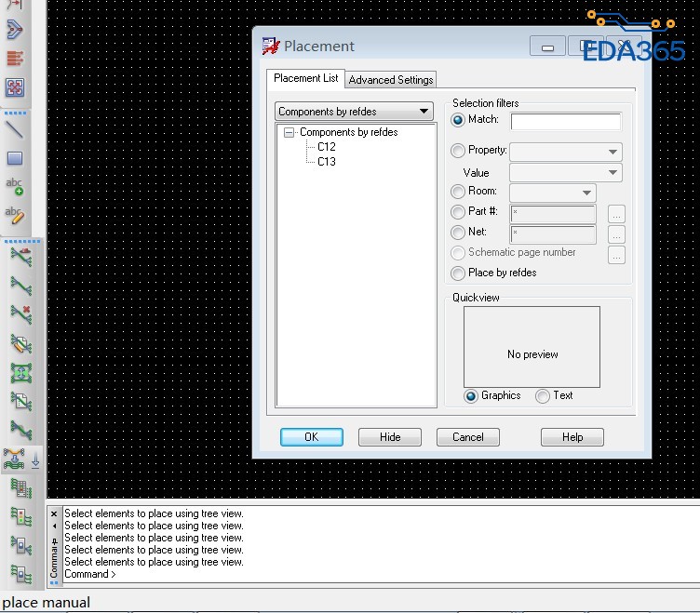Image resolution: width=700 pixels, height=613 pixels.
Task: Open the Net browse button
Action: tap(616, 234)
